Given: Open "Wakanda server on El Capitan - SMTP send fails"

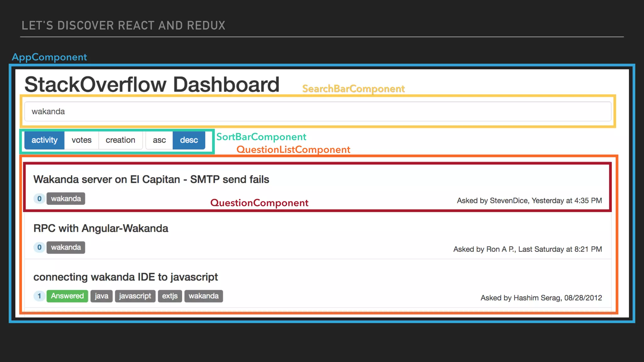Looking at the screenshot, I should pos(151,179).
